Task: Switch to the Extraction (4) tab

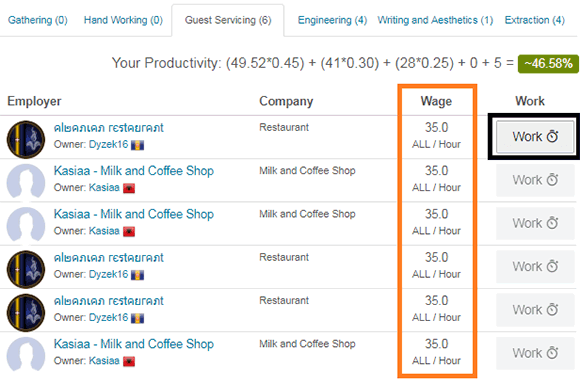Action: tap(535, 20)
